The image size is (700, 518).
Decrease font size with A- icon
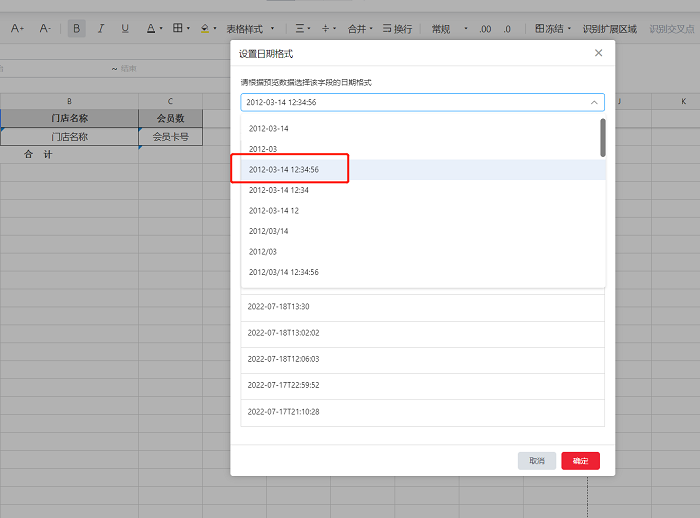click(x=45, y=29)
